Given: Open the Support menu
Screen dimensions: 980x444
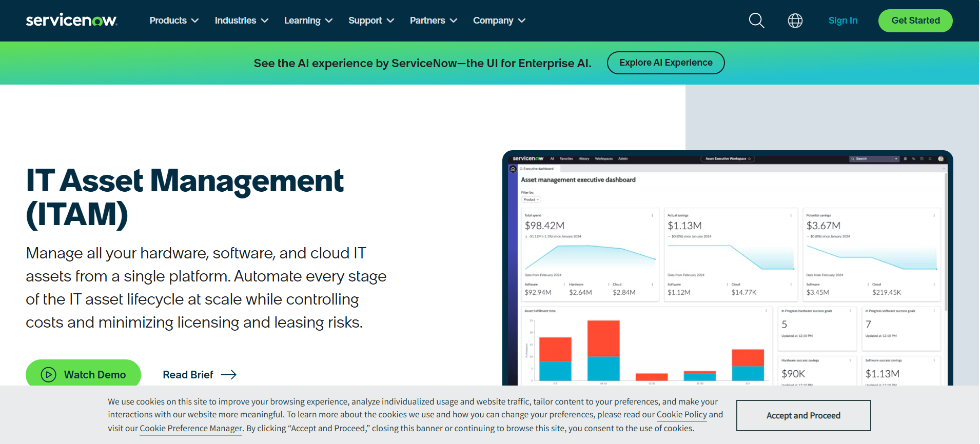Looking at the screenshot, I should (x=370, y=21).
